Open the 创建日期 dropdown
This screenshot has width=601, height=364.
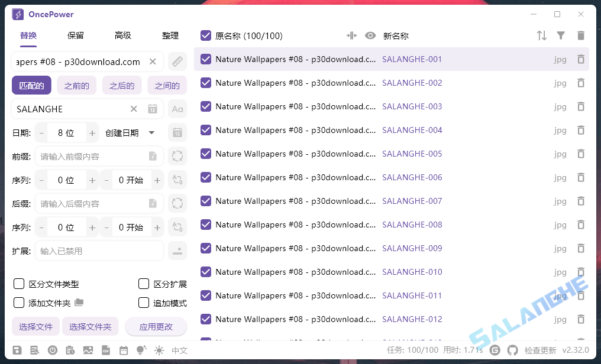click(x=130, y=132)
